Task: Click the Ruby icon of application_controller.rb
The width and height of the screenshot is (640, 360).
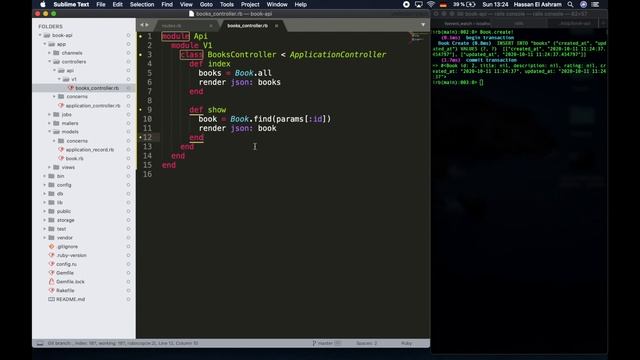Action: click(x=61, y=105)
